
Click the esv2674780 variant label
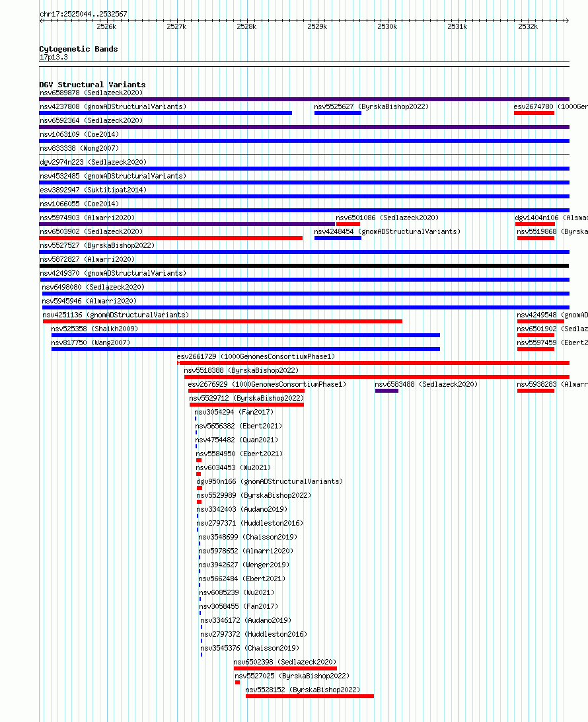[551, 106]
